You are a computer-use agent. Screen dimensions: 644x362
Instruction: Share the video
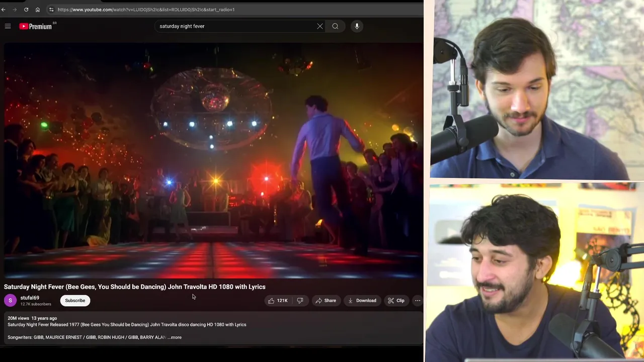click(x=326, y=301)
